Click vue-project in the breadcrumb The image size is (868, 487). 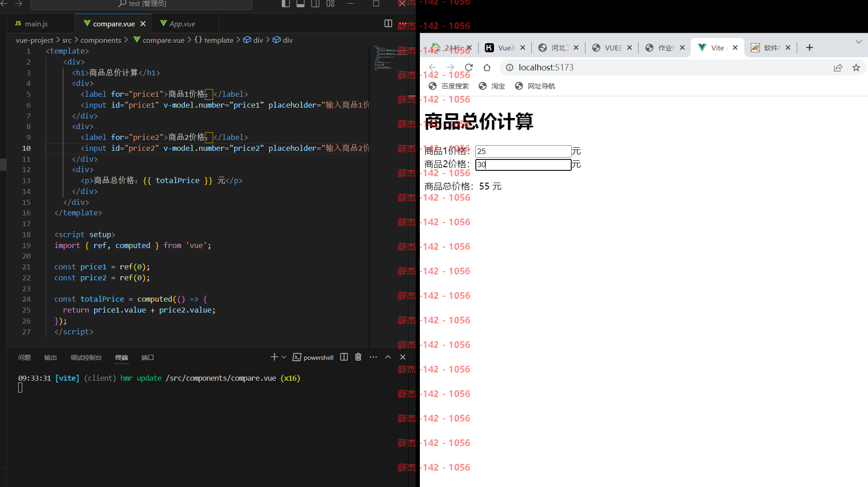click(x=35, y=40)
